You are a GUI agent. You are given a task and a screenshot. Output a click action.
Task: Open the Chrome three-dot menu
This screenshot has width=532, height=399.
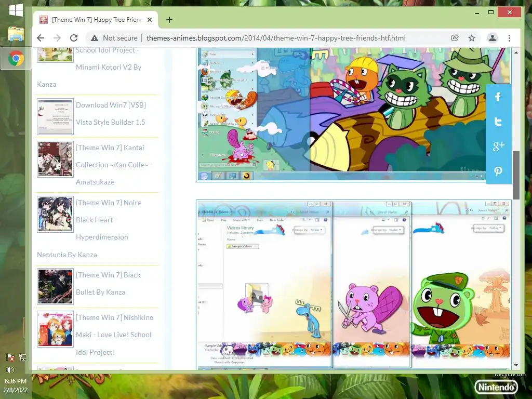509,38
